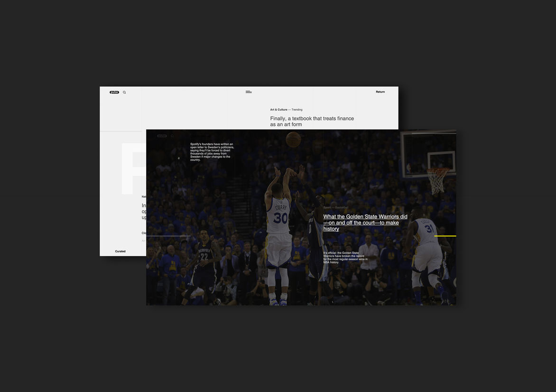
Task: Click the basketball hoop in the photo
Action: click(x=436, y=178)
